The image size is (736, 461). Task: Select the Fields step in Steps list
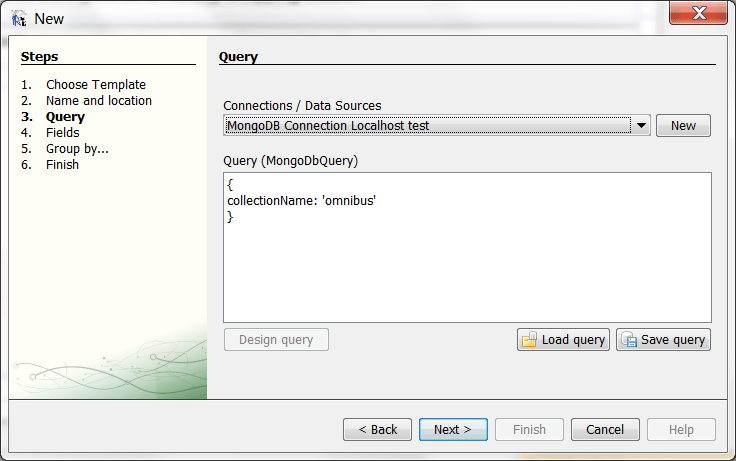[62, 132]
